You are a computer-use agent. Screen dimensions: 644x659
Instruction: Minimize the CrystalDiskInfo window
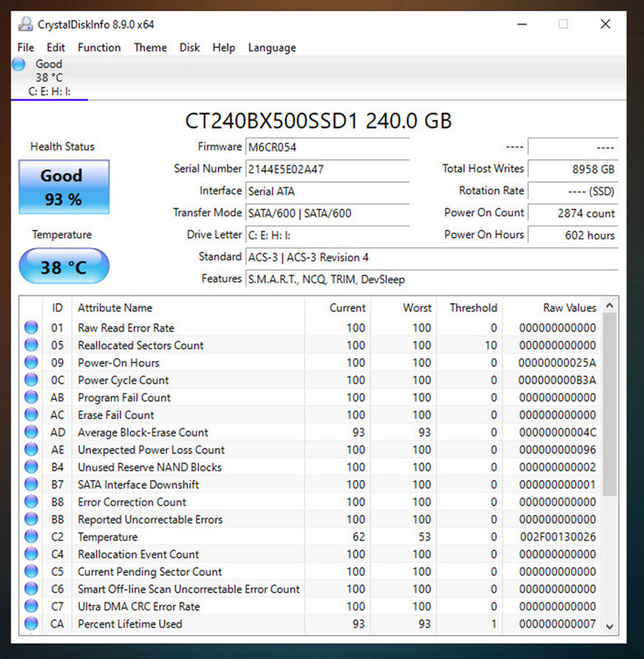pyautogui.click(x=522, y=25)
